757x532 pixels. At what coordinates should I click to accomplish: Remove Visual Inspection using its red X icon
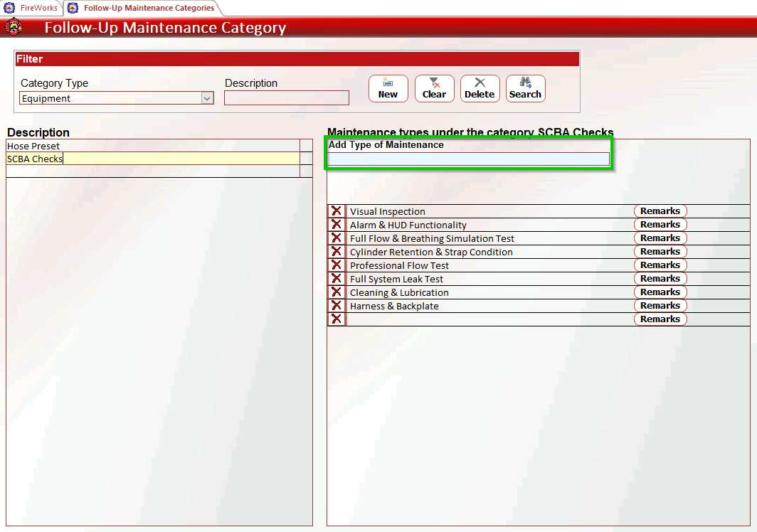[336, 211]
